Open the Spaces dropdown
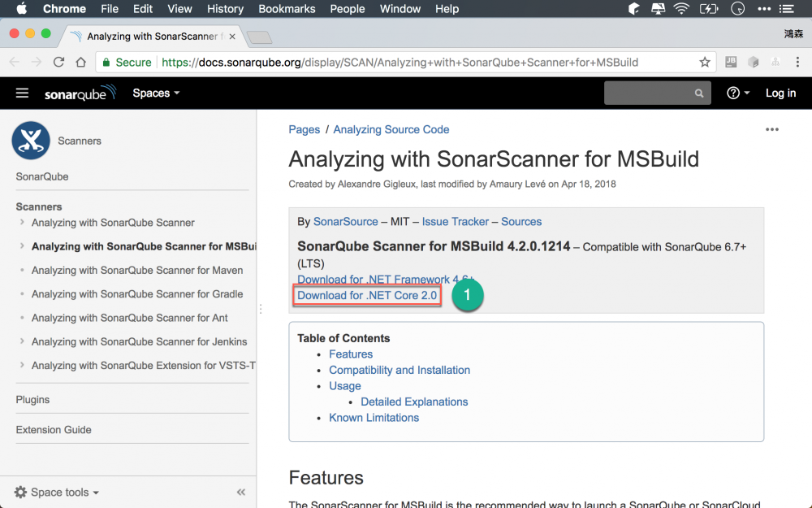Image resolution: width=812 pixels, height=508 pixels. click(155, 93)
